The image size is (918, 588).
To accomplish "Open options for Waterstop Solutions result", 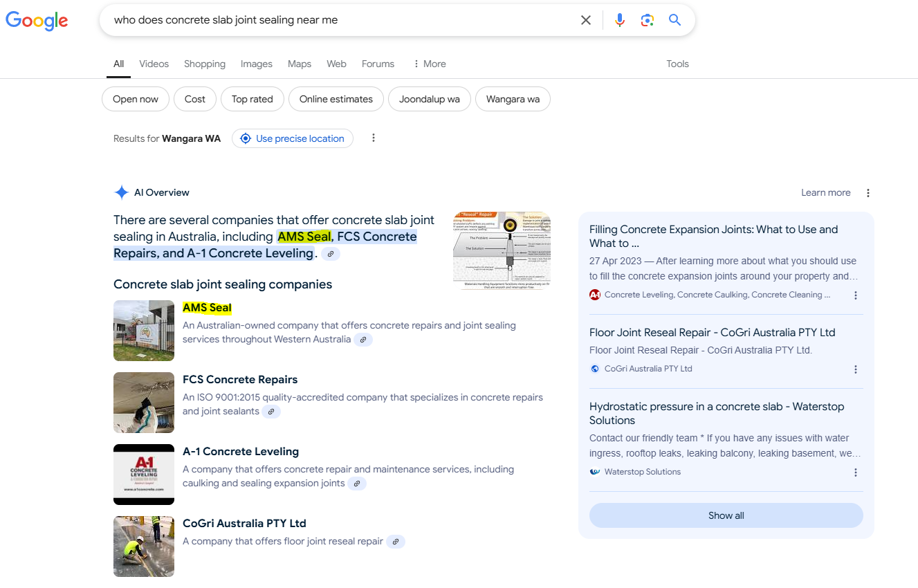I will click(856, 472).
